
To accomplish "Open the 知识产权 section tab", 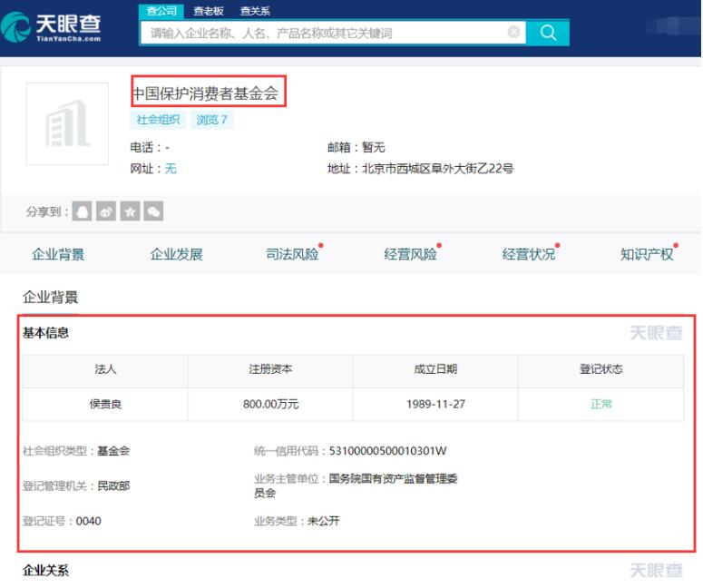I will (647, 254).
